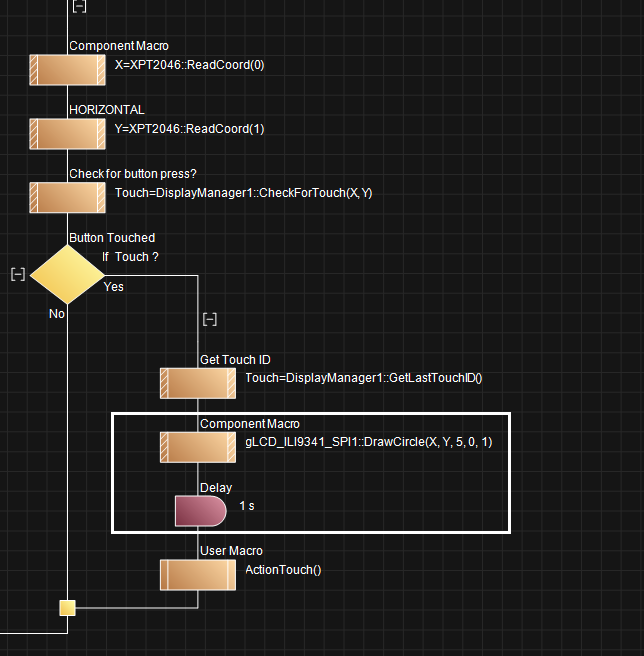Click the Y=XPT2046::ReadCoord(1) text
Viewport: 644px width, 656px height.
tap(190, 129)
